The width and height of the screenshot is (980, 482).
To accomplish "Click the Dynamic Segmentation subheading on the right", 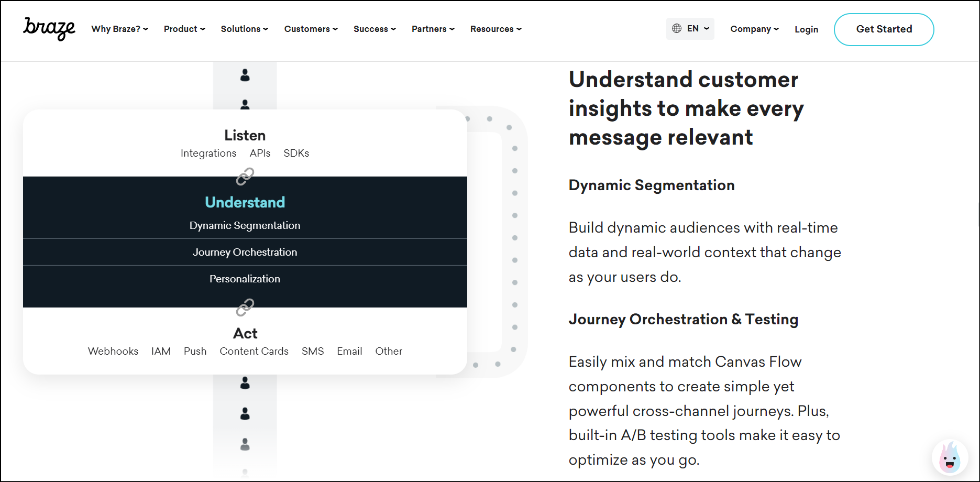I will 652,185.
